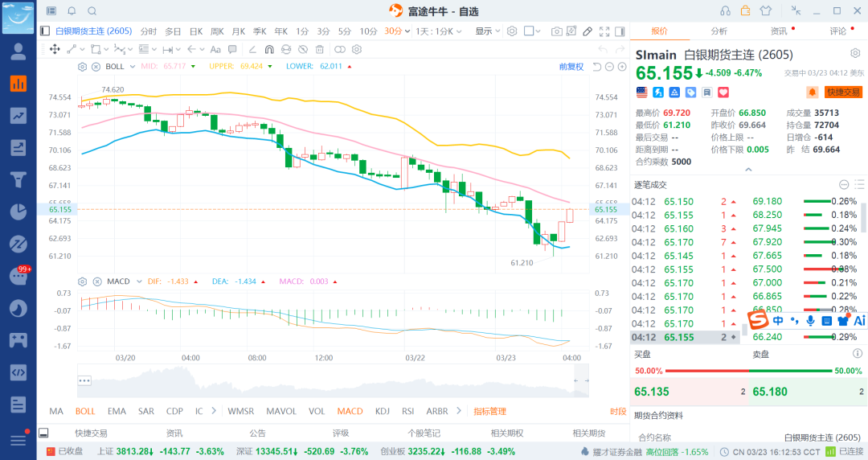Open 指标管理 indicator management
The height and width of the screenshot is (460, 868).
(489, 411)
